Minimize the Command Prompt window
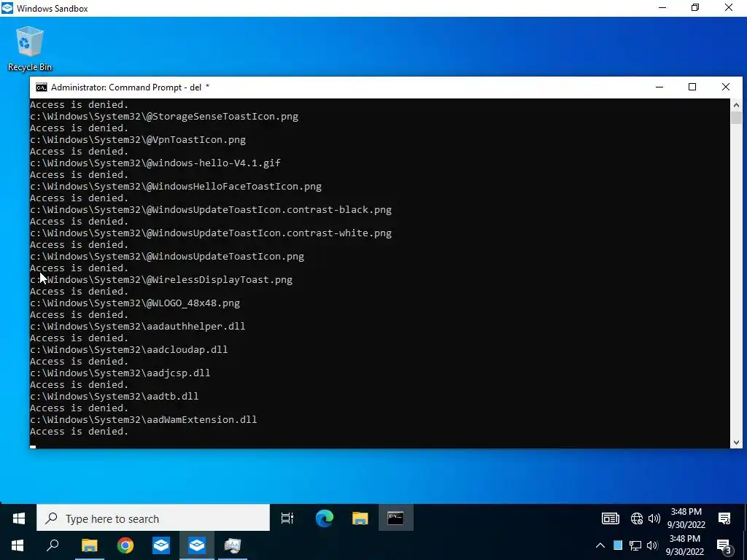 click(659, 87)
